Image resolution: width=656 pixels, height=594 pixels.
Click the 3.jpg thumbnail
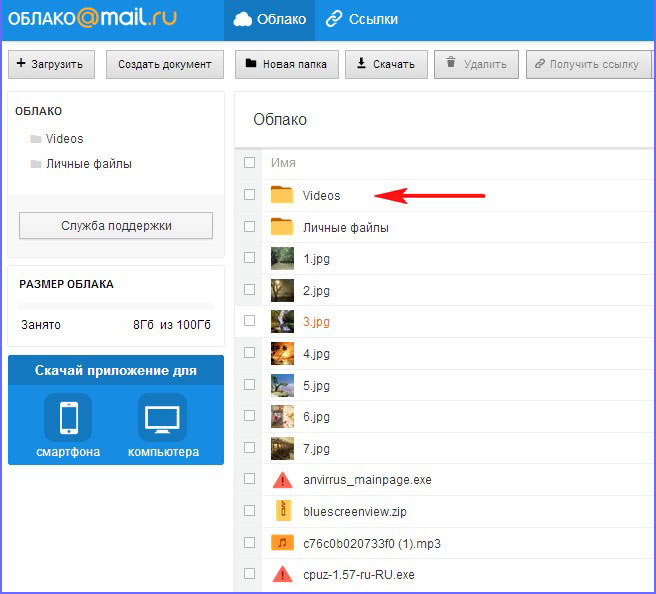pos(282,321)
